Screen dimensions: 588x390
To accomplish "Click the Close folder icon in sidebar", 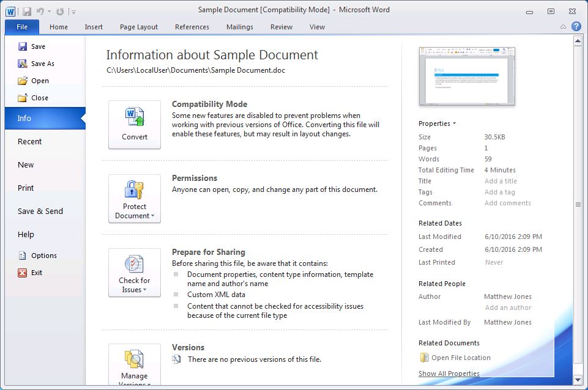I will point(23,98).
